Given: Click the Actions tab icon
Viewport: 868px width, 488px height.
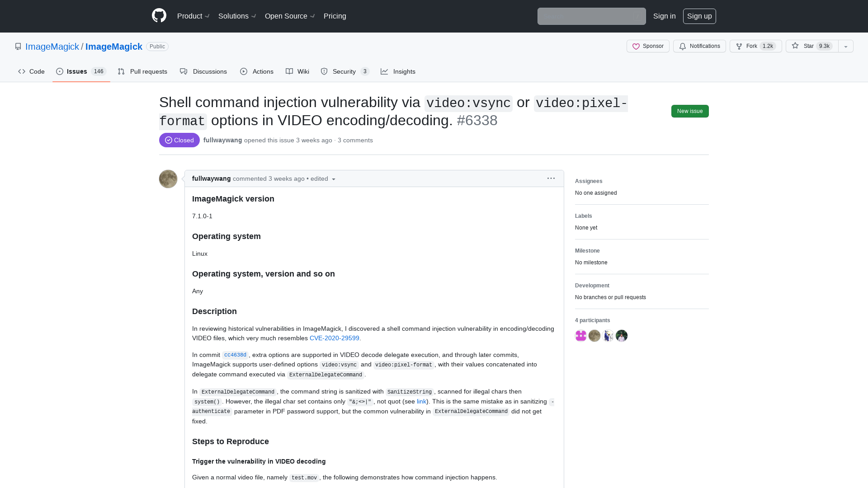Looking at the screenshot, I should pos(244,71).
